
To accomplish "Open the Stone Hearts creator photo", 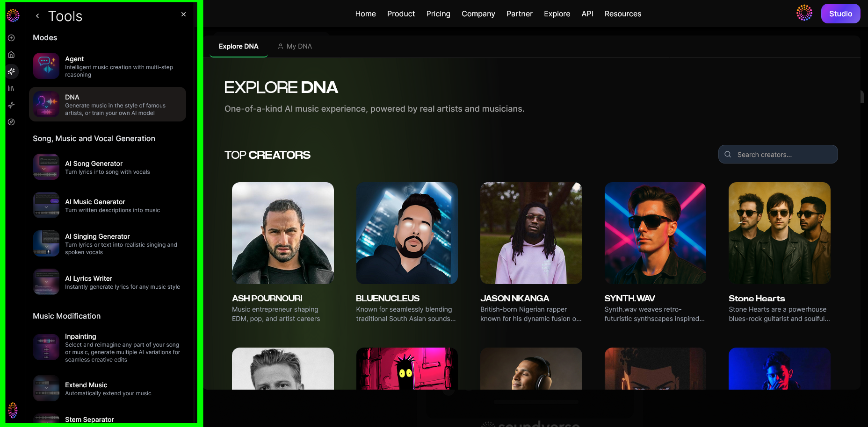I will pos(780,233).
